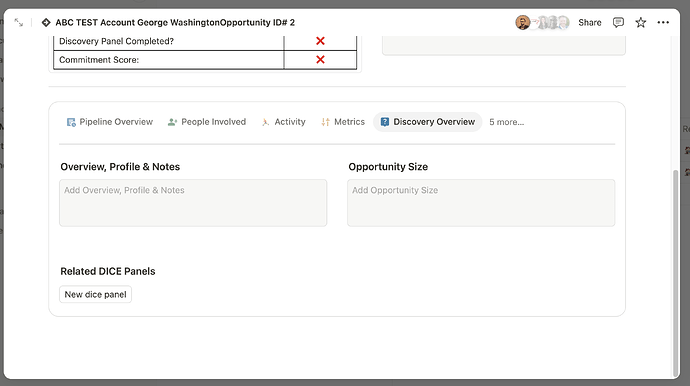
Task: Star this page as a favorite
Action: coord(641,22)
